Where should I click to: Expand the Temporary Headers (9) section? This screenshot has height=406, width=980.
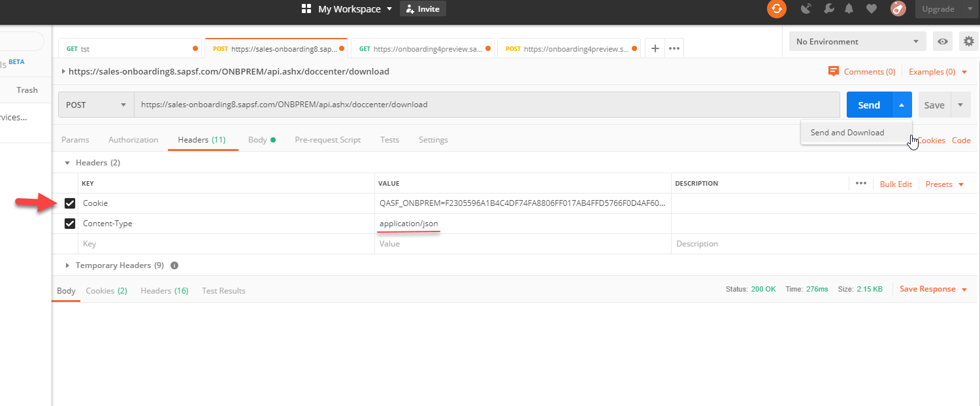pyautogui.click(x=67, y=265)
